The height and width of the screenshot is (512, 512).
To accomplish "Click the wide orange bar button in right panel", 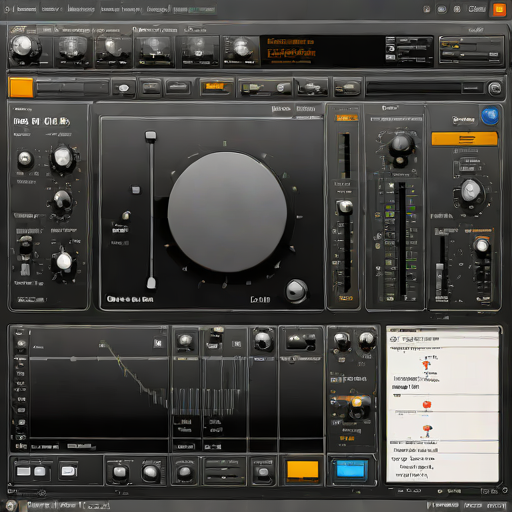I will (464, 139).
